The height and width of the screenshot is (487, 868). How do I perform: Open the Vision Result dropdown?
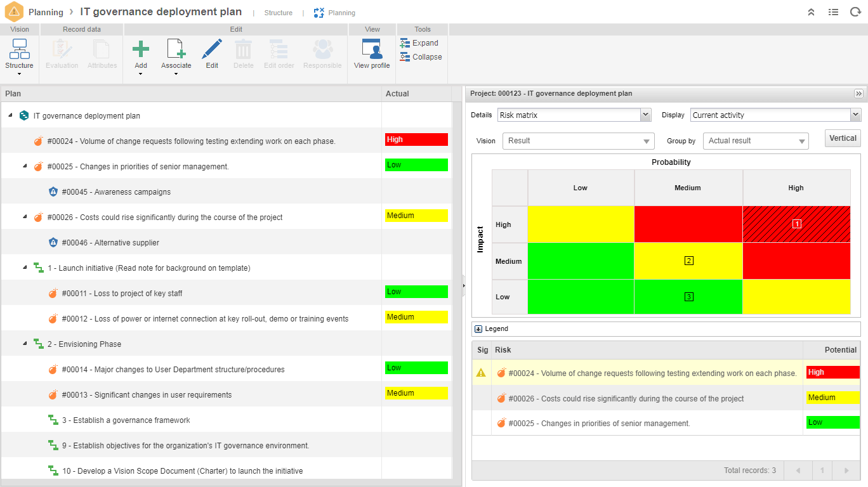tap(578, 141)
